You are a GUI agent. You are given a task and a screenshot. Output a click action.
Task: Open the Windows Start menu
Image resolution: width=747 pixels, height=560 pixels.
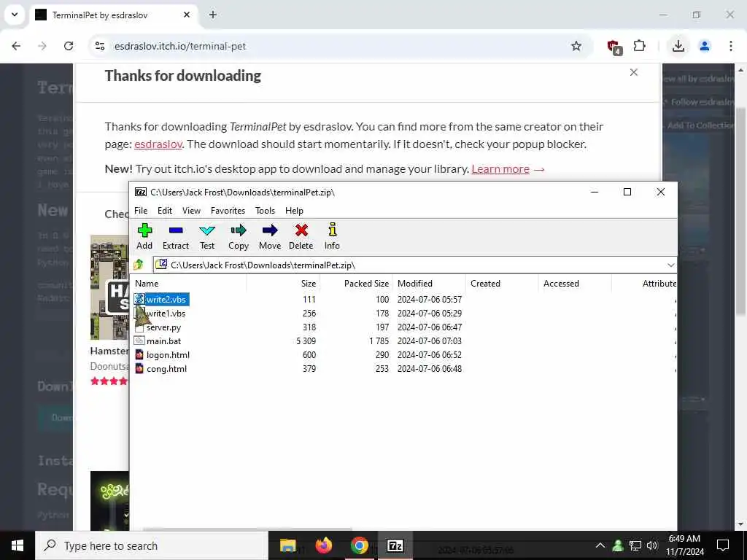[18, 545]
